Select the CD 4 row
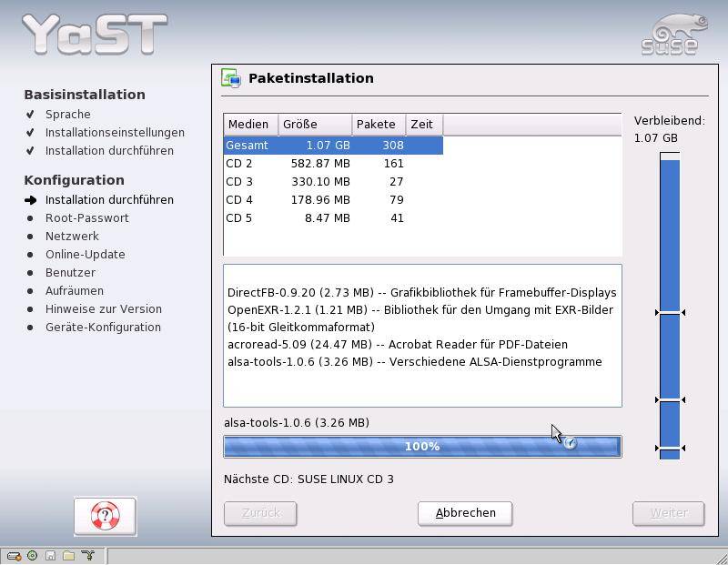 click(x=333, y=200)
